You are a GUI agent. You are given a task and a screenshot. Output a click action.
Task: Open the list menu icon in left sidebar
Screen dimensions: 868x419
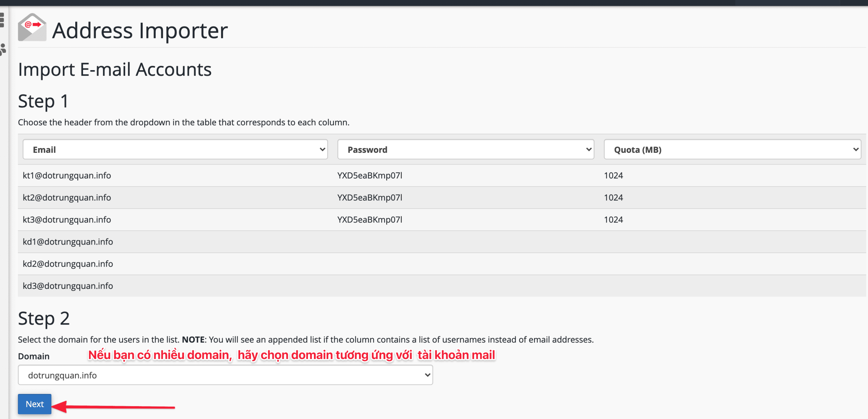click(x=2, y=20)
